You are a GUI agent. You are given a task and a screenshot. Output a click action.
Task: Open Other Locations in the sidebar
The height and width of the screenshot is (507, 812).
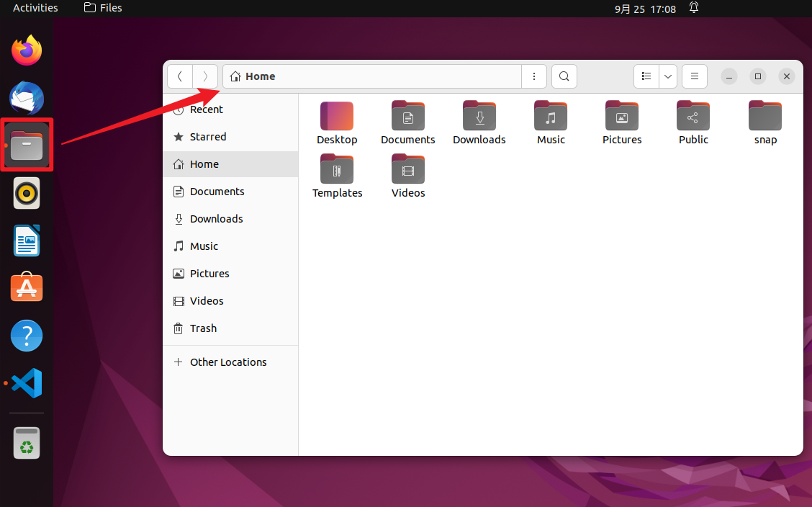coord(227,362)
